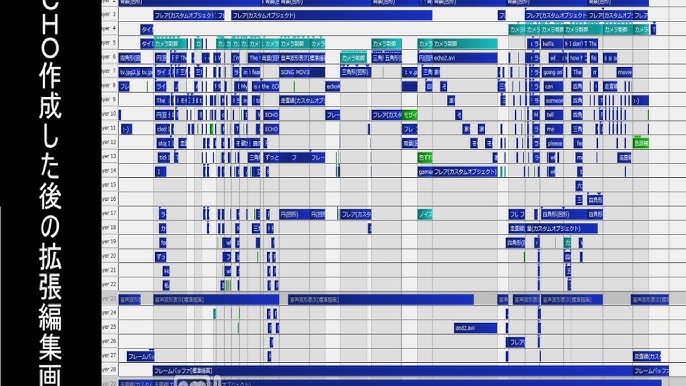Select the star custom object clip on Layer 18
The height and width of the screenshot is (386, 686).
561,228
